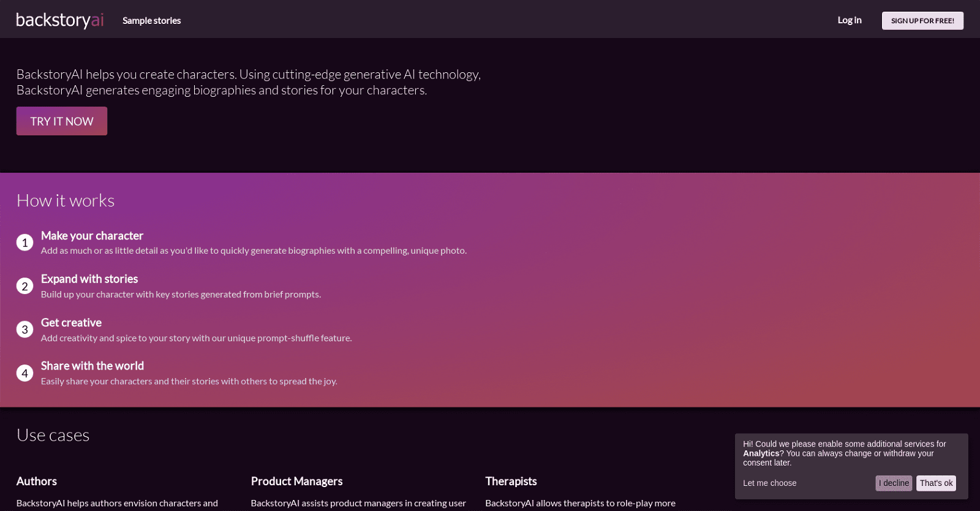Viewport: 980px width, 511px height.
Task: Accept analytics with That's ok
Action: point(935,483)
